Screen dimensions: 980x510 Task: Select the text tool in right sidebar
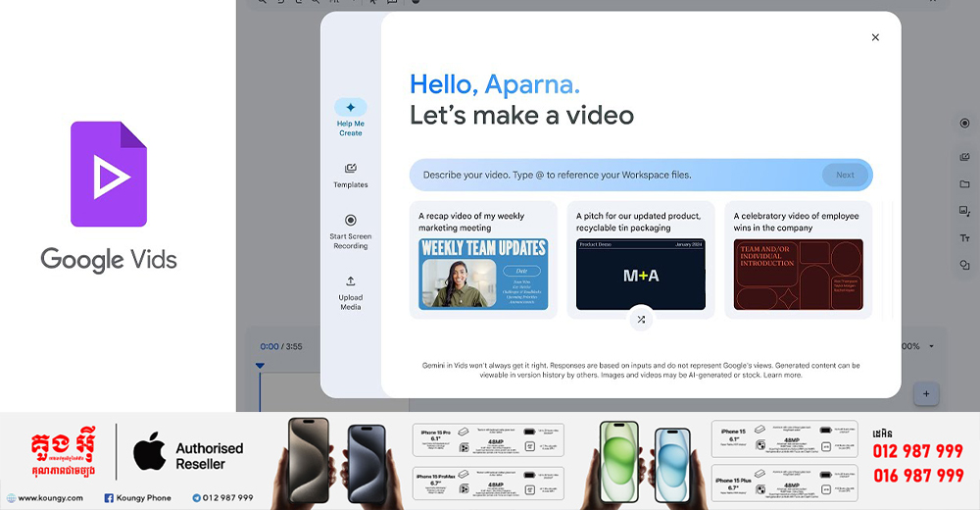pyautogui.click(x=964, y=238)
